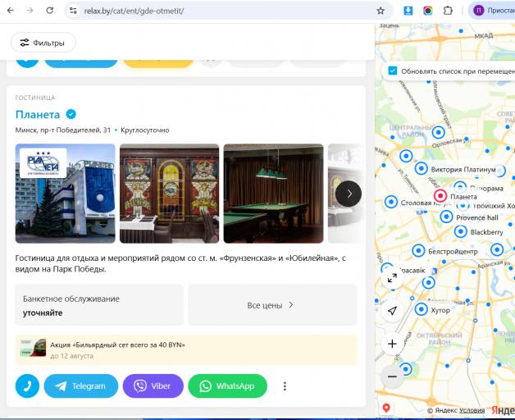Toggle Обновлять список при перемещении checkbox
The height and width of the screenshot is (420, 515).
[393, 71]
